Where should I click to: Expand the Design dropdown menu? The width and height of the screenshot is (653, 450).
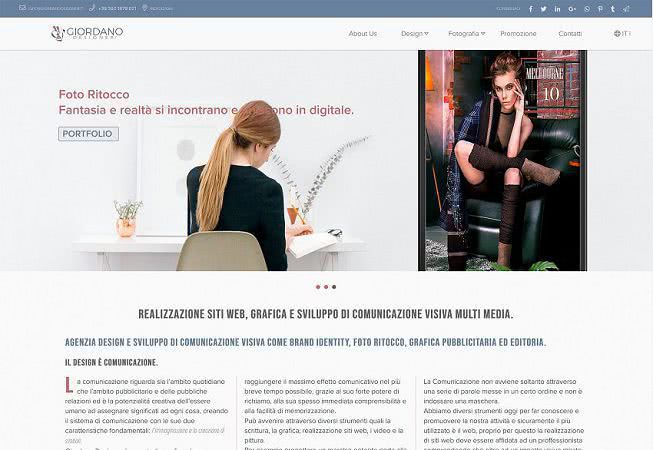click(x=414, y=34)
